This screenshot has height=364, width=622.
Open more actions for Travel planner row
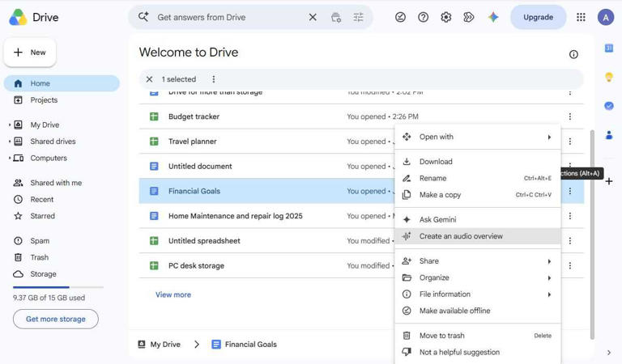[570, 142]
